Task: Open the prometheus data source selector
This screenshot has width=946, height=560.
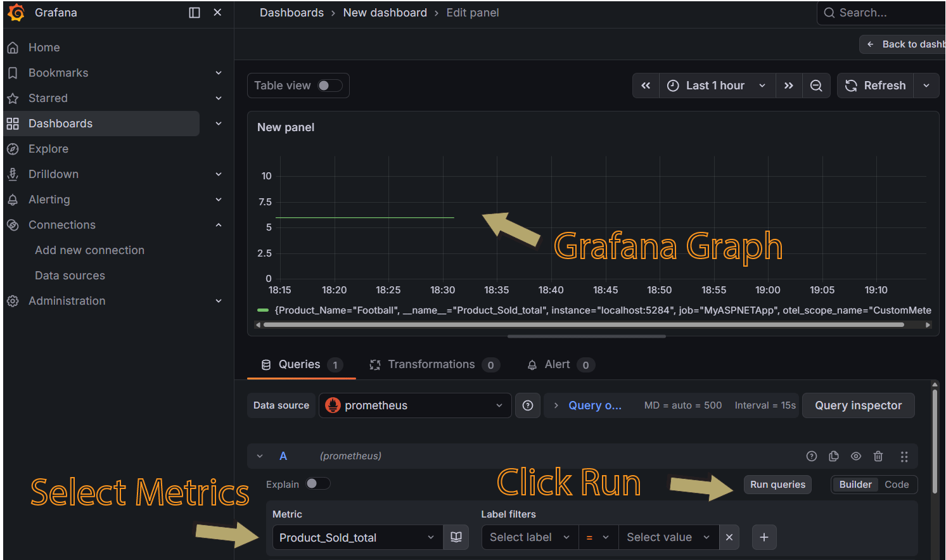Action: pyautogui.click(x=415, y=405)
